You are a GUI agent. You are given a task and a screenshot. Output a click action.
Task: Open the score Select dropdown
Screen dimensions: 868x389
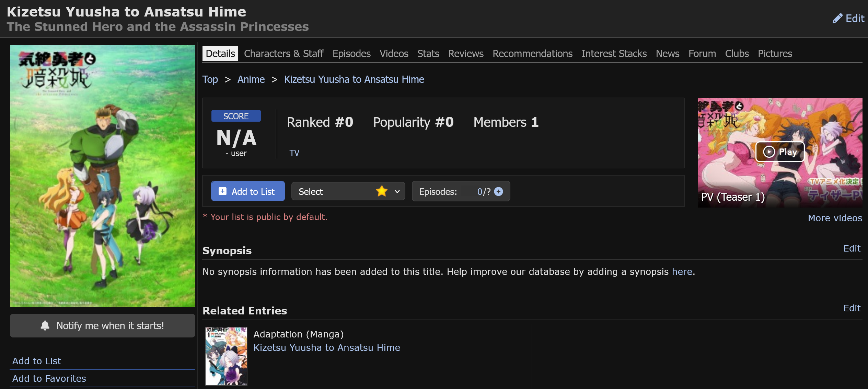coord(348,191)
